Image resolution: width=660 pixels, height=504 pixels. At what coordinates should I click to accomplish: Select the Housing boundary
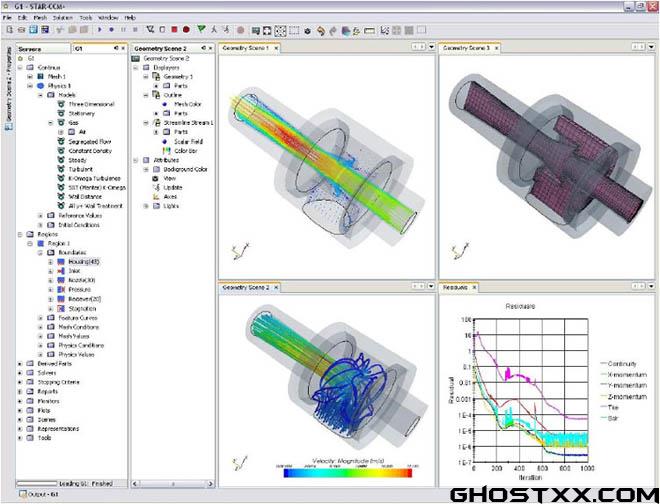[x=84, y=262]
